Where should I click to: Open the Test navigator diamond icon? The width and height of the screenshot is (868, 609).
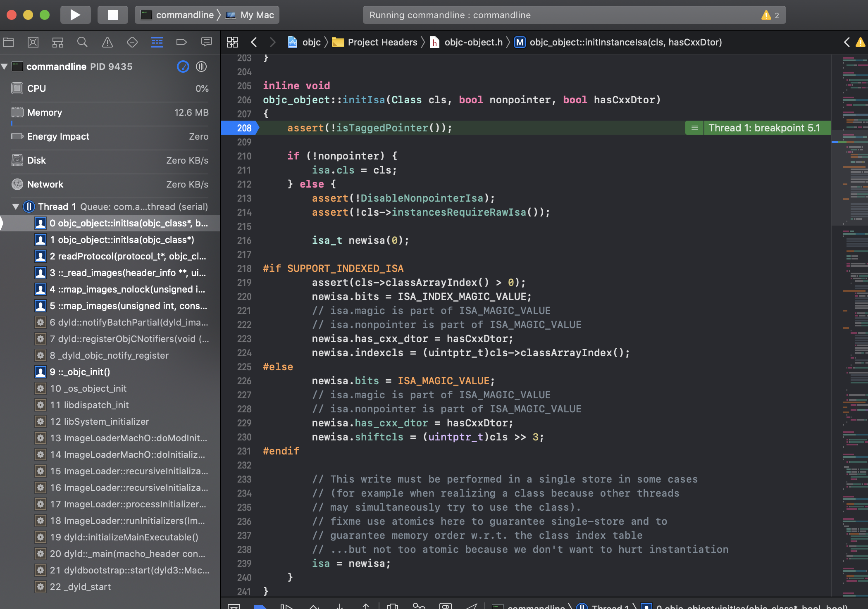pos(132,42)
